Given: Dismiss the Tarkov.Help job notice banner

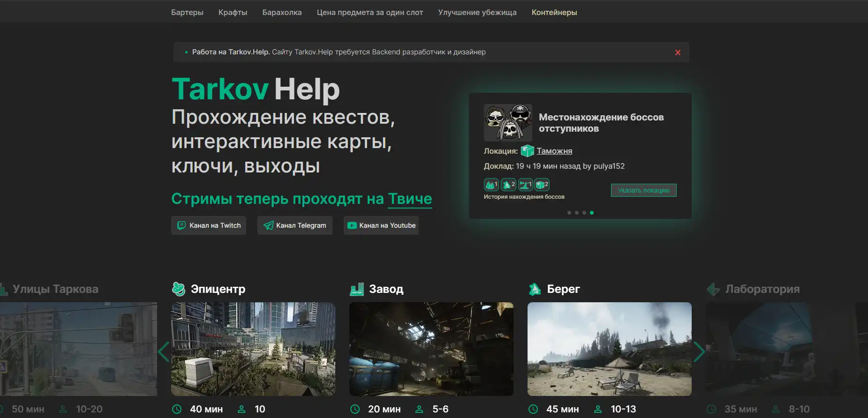Looking at the screenshot, I should point(678,52).
